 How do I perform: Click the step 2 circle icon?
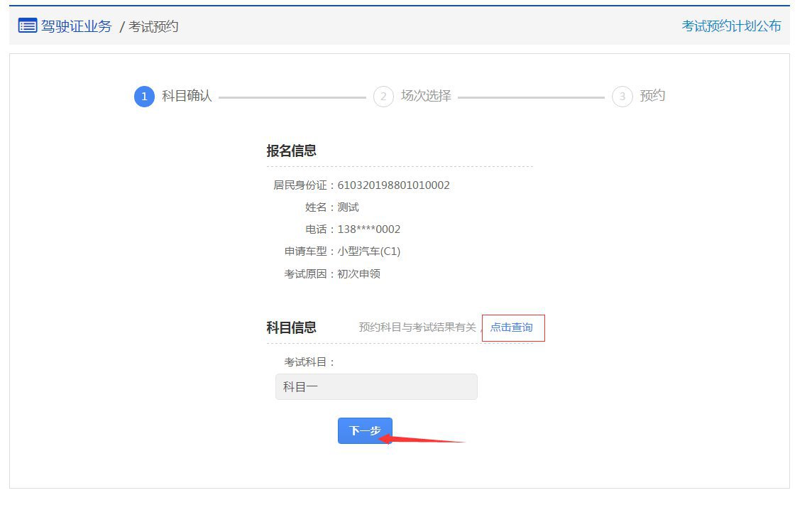click(x=383, y=97)
